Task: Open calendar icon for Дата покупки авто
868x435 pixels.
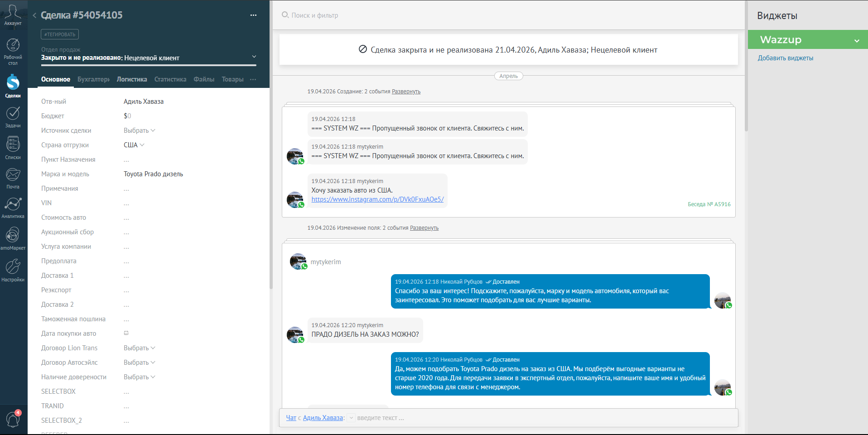Action: click(x=126, y=333)
